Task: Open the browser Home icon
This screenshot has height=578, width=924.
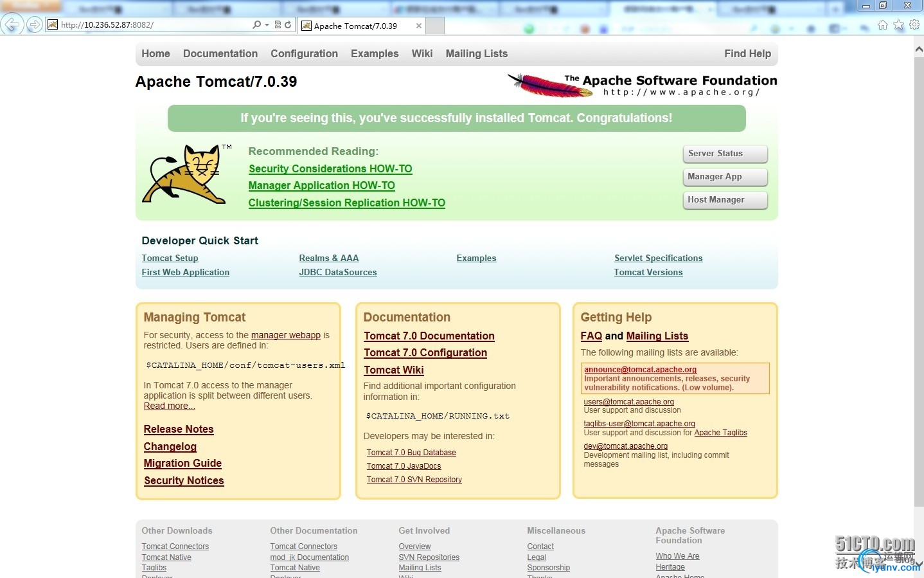Action: click(x=883, y=24)
